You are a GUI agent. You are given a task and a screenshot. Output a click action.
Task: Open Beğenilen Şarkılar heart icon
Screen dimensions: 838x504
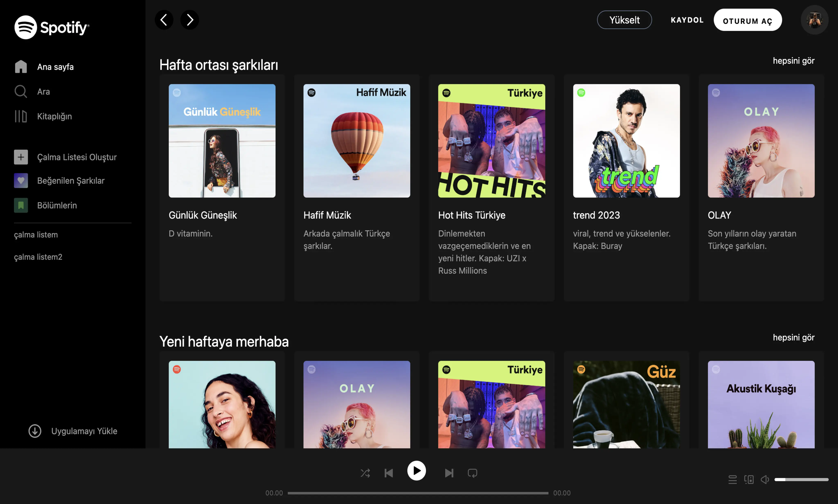click(21, 181)
